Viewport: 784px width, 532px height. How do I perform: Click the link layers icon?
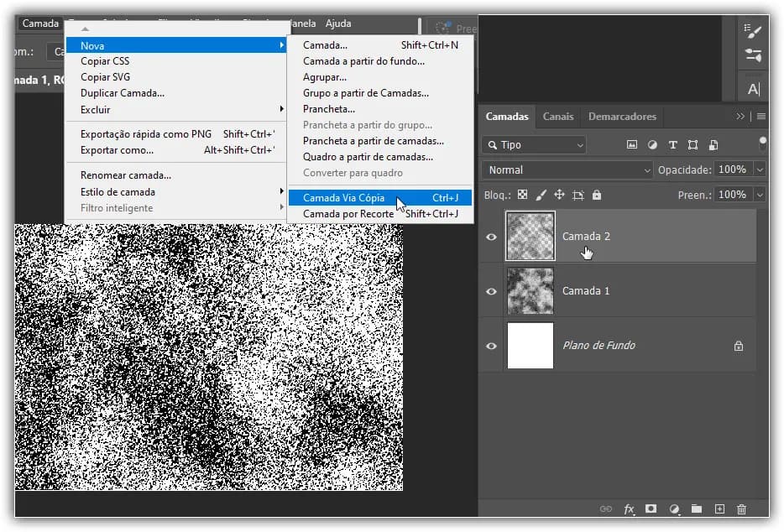click(605, 509)
